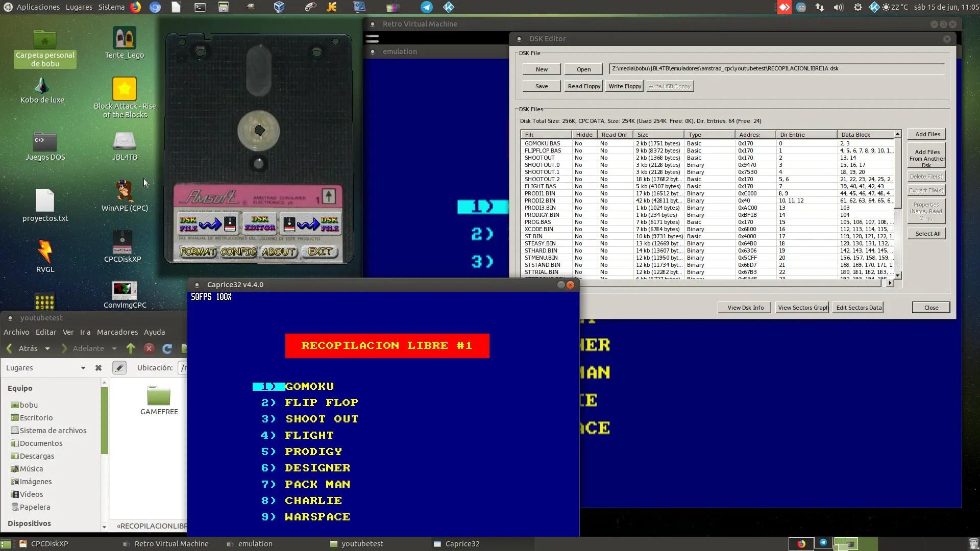Open the Archivo menu in file manager

pos(16,332)
